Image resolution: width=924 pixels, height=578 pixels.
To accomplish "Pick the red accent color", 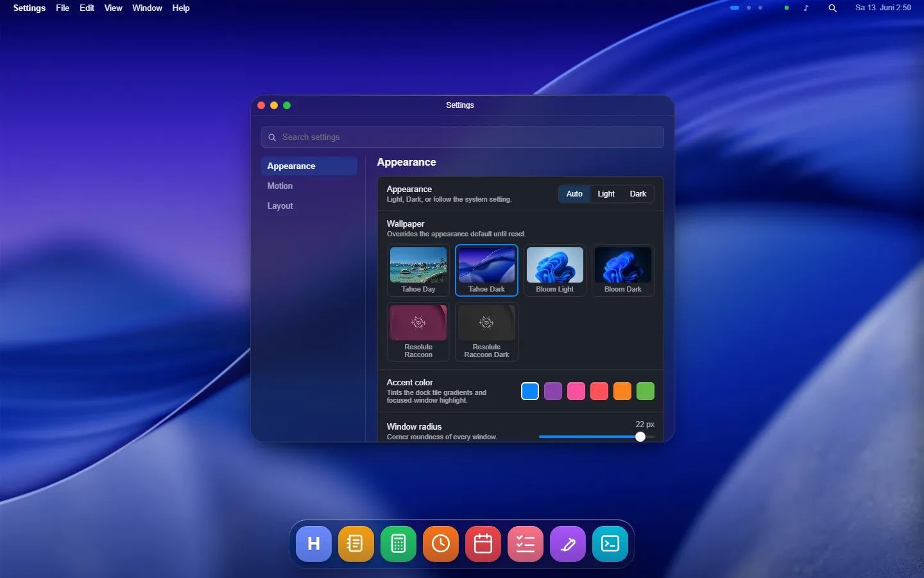I will tap(599, 391).
